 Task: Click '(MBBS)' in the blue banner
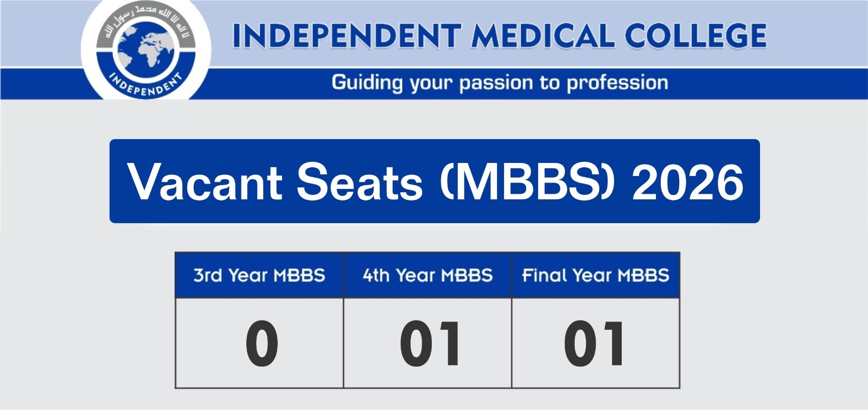pos(527,182)
